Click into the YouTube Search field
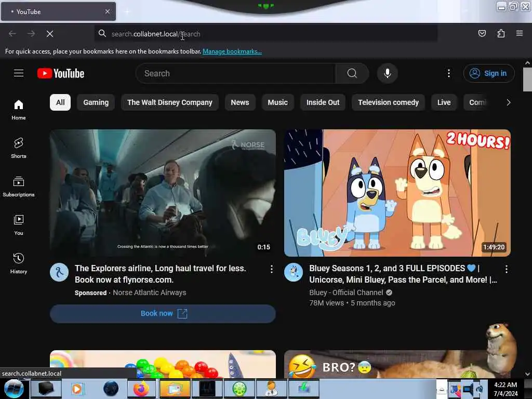Screen dimensions: 532x399 tap(236, 73)
